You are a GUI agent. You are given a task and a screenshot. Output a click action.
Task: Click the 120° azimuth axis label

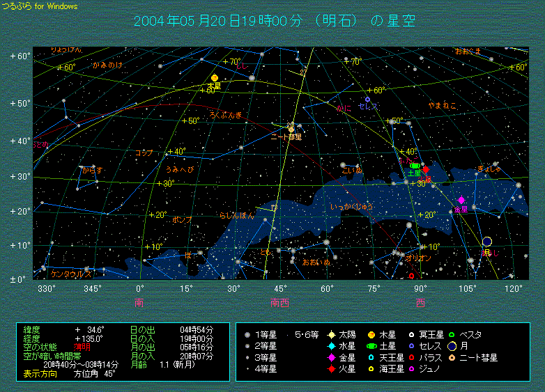point(514,289)
